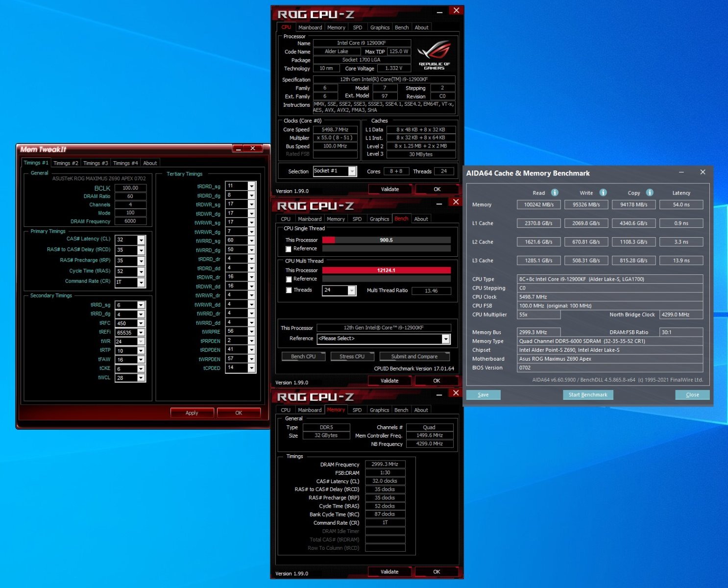Screen dimensions: 728x588
Task: Click Submit and Compare button
Action: tap(414, 357)
